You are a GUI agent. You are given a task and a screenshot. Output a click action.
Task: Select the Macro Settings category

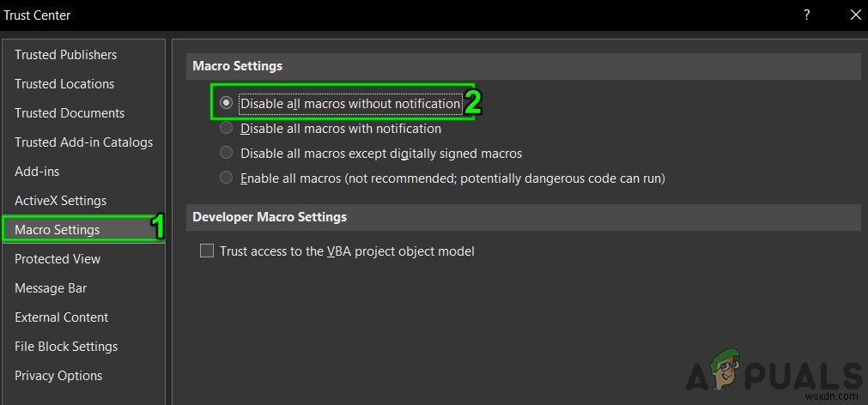click(x=58, y=230)
